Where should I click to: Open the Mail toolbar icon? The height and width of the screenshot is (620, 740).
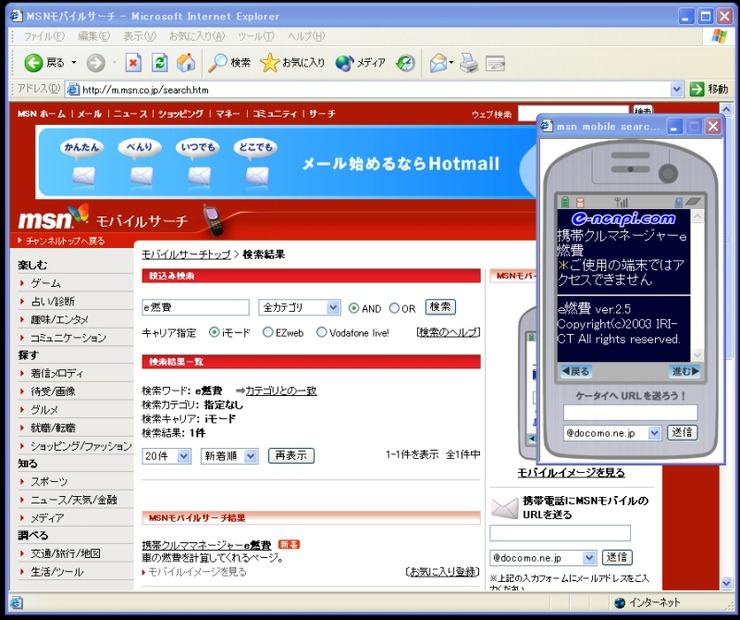[438, 63]
